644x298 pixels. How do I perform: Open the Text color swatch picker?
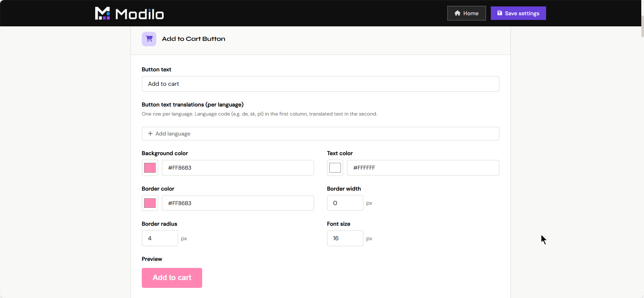coord(335,168)
